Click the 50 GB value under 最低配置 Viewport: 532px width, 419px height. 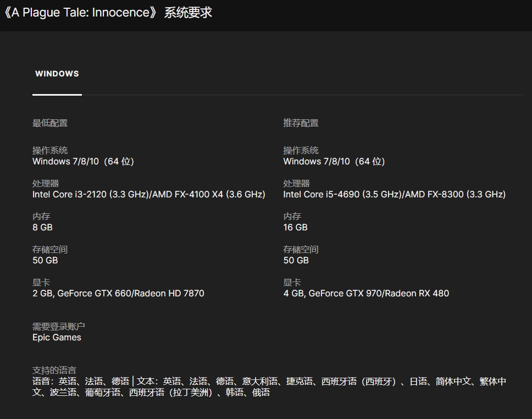tap(45, 261)
